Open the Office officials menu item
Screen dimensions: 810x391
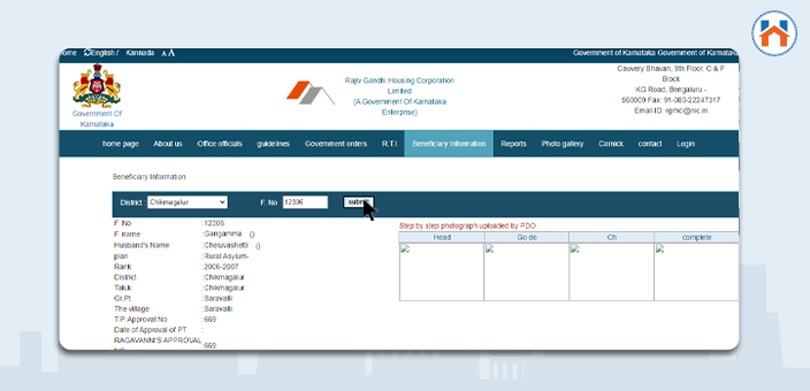pyautogui.click(x=220, y=144)
